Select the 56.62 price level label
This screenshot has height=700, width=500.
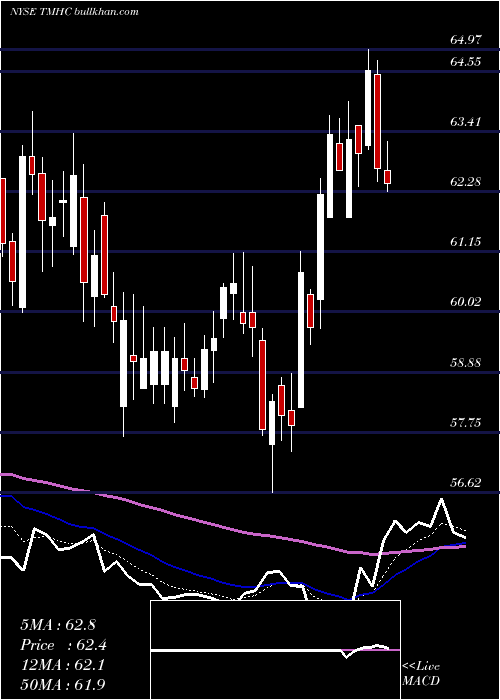[x=466, y=483]
